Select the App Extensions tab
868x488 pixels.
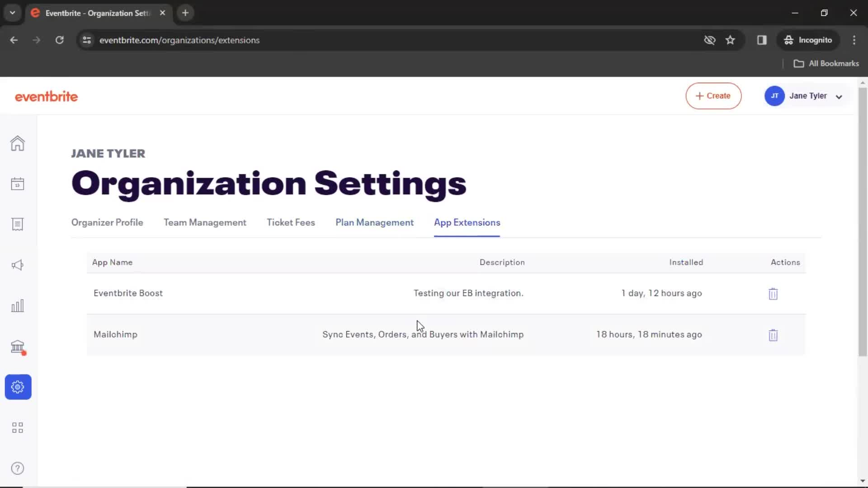(x=467, y=222)
